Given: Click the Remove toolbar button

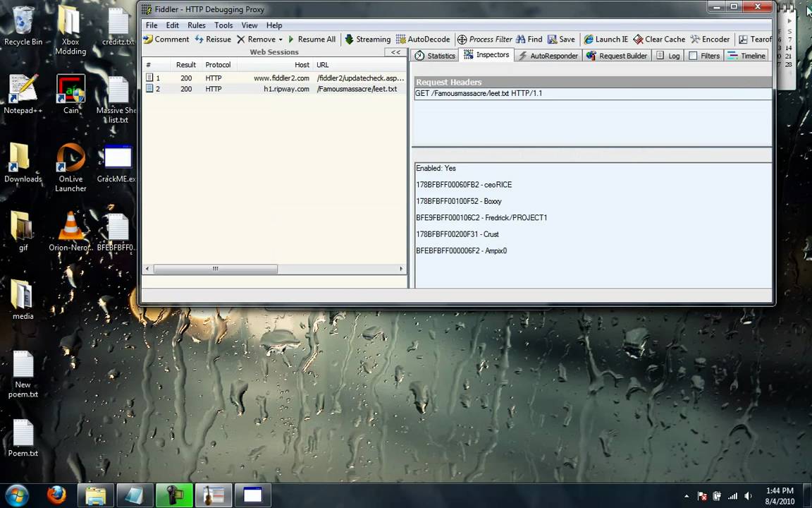Looking at the screenshot, I should click(x=256, y=40).
